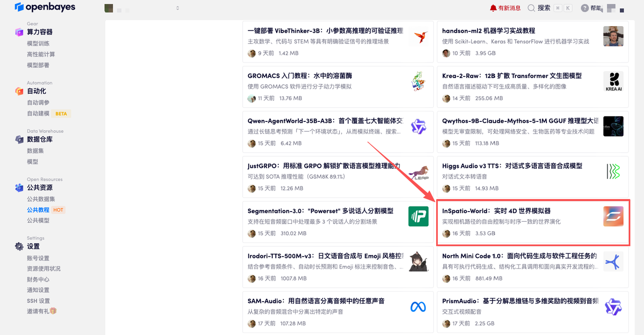Image resolution: width=644 pixels, height=335 pixels.
Task: Open the 一键部署 VibeThinker-3B tutorial title
Action: 325,31
